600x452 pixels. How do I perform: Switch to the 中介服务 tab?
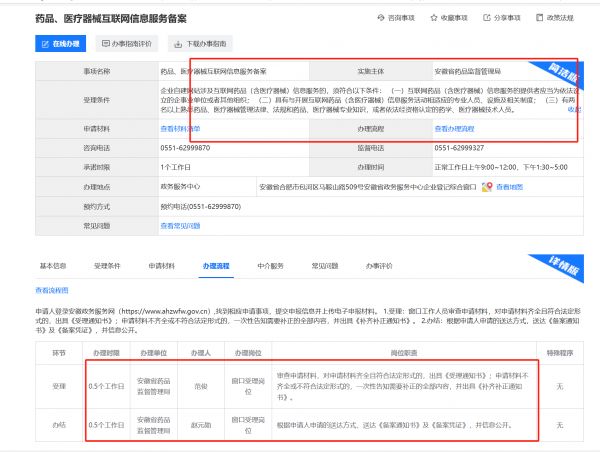pos(270,266)
